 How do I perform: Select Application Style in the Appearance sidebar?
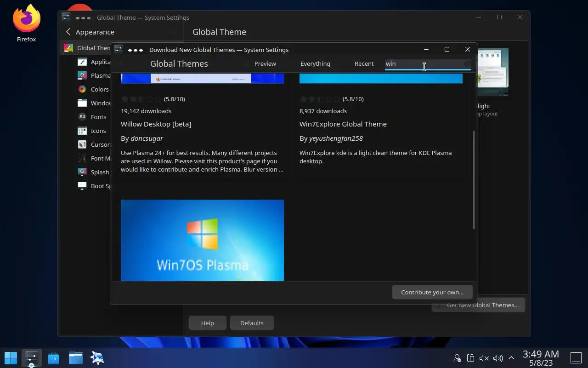(95, 62)
